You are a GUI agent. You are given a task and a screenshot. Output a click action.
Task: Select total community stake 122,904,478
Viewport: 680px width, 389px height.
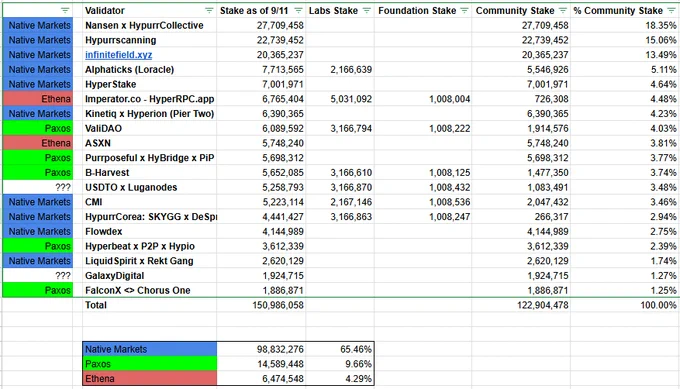point(521,305)
